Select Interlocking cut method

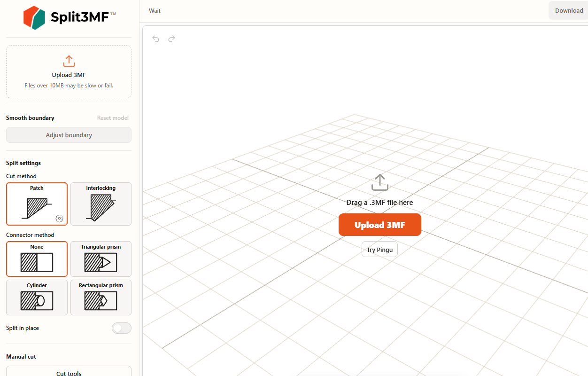coord(101,204)
